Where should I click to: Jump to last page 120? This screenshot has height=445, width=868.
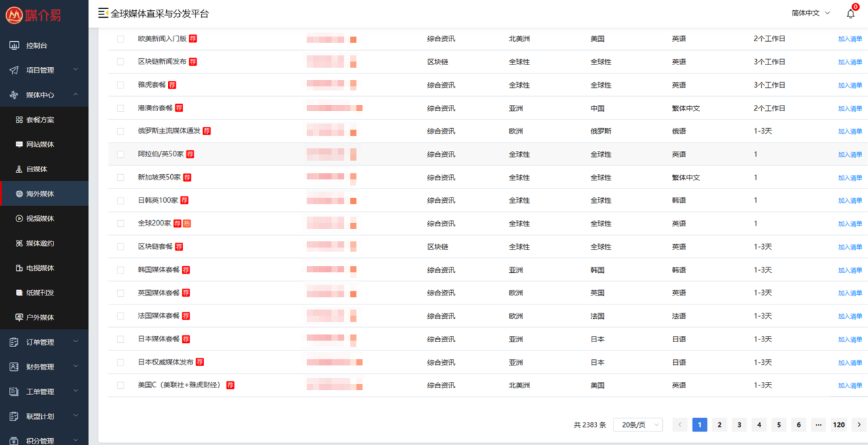tap(838, 425)
